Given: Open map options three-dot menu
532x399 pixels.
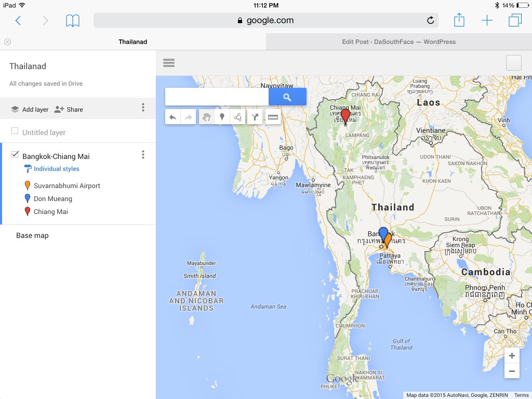Looking at the screenshot, I should [143, 108].
